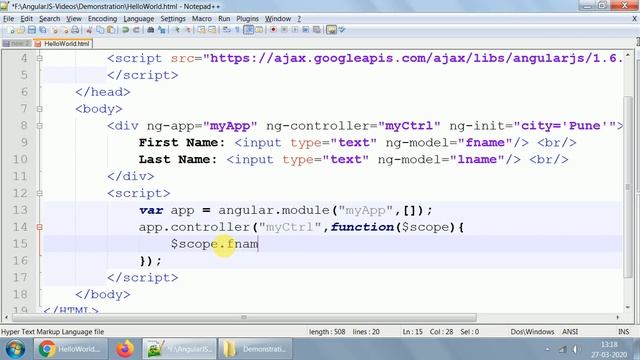Toggle synchronized horizontal scrolling icon
This screenshot has height=360, width=640.
[x=212, y=30]
